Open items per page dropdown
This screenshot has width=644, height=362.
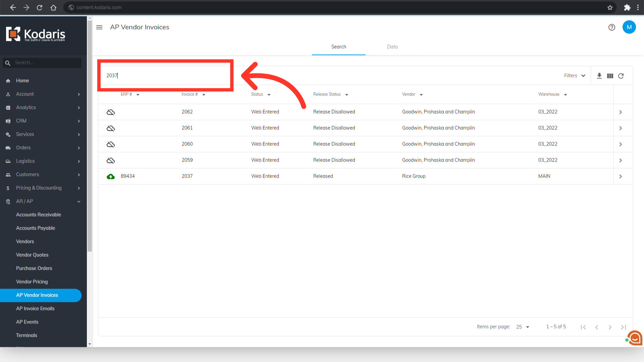pyautogui.click(x=523, y=327)
